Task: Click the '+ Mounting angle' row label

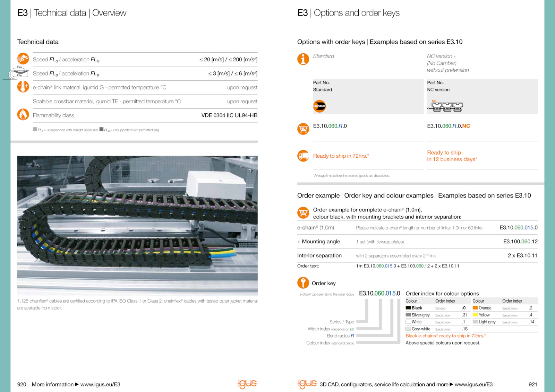Action: [318, 242]
